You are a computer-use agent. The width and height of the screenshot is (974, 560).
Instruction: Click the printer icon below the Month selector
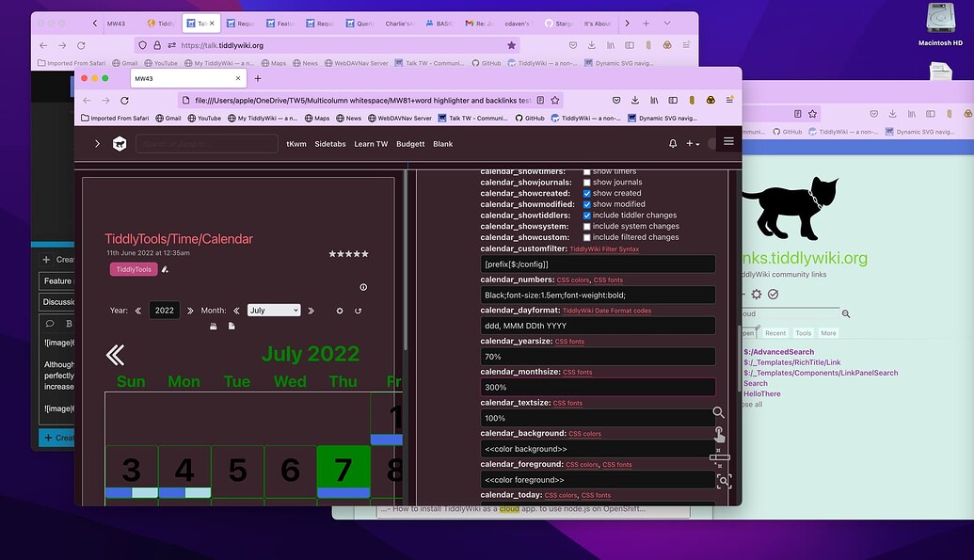[213, 327]
